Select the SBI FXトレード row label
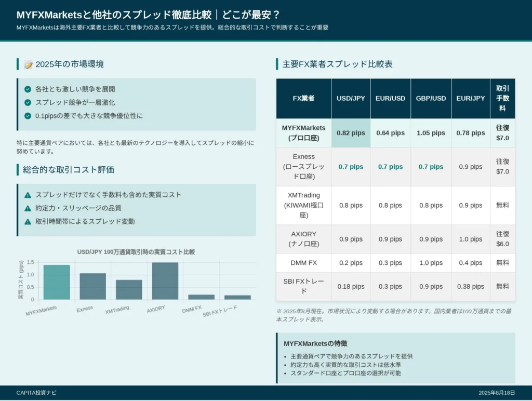The height and width of the screenshot is (401, 532). click(303, 286)
